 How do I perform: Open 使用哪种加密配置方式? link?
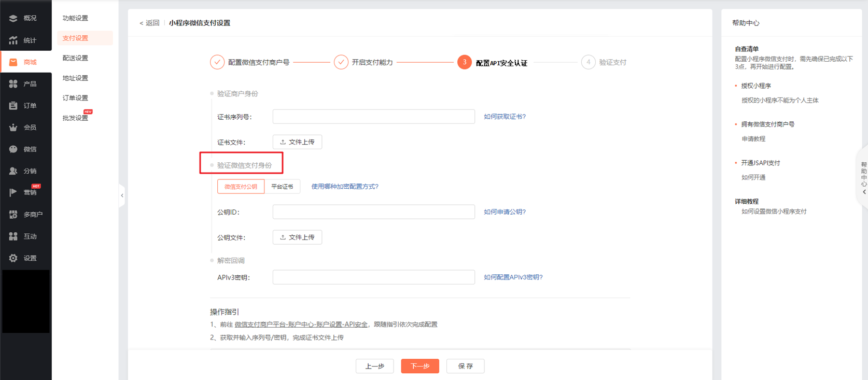coord(345,187)
